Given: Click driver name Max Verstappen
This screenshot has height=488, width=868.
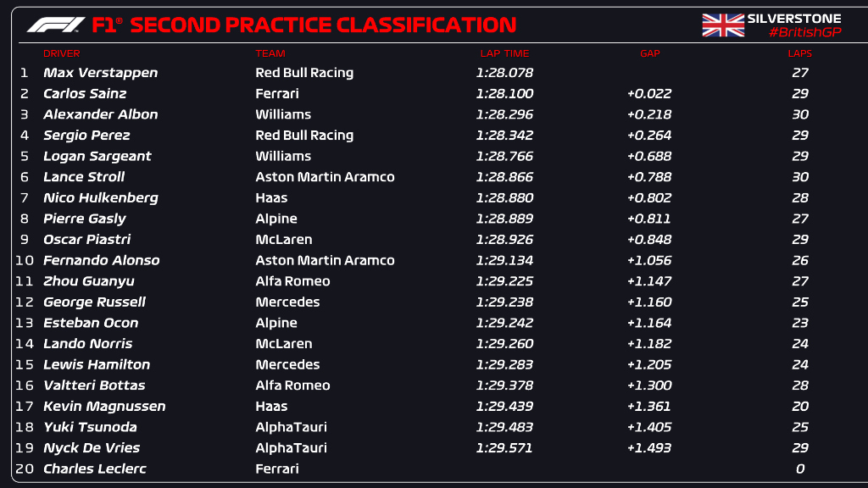Looking at the screenshot, I should click(x=100, y=73).
